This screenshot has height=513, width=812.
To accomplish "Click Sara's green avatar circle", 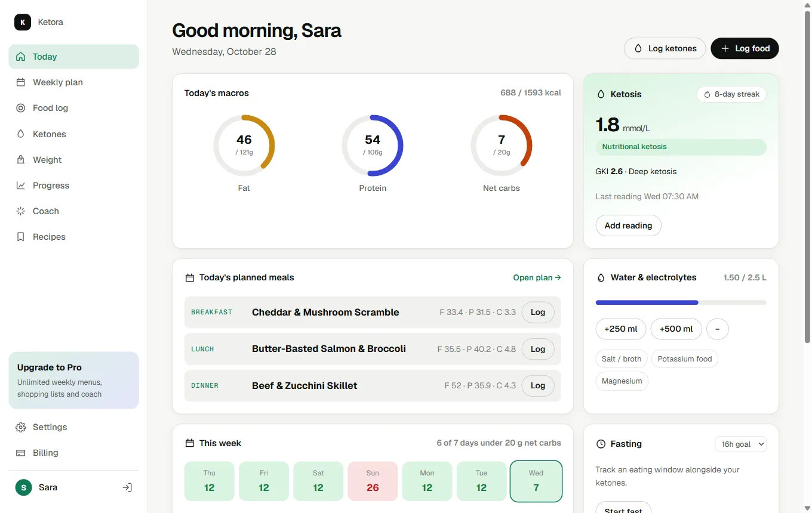I will pos(23,487).
